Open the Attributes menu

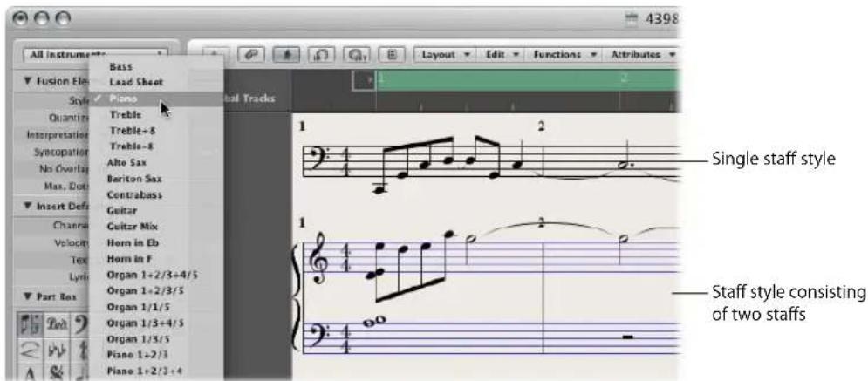pos(644,55)
